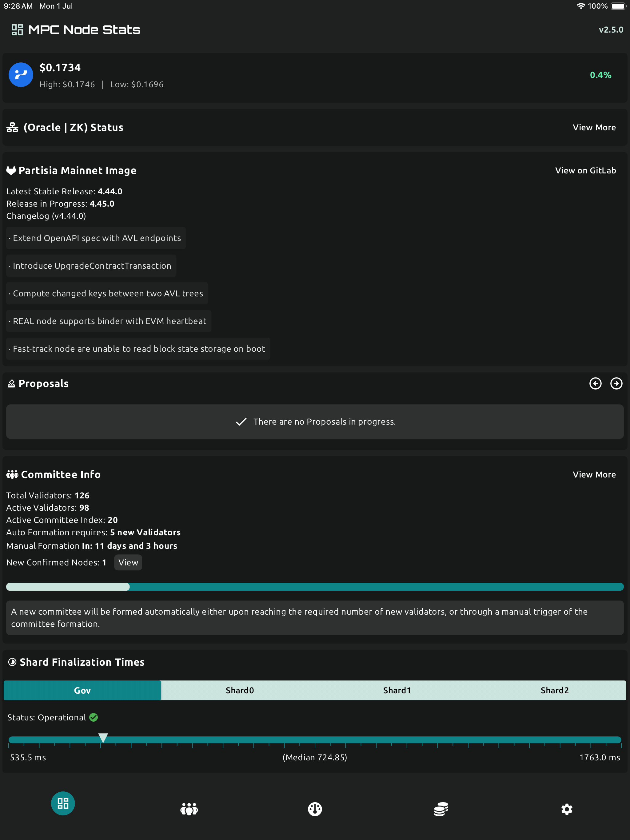Viewport: 630px width, 840px height.
Task: Tap the new committee formation info note
Action: tap(315, 618)
